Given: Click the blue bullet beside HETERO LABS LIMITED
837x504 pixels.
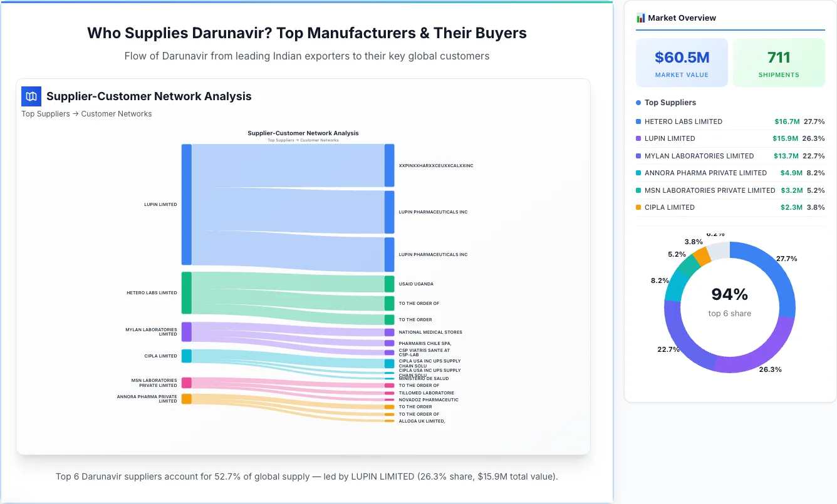Looking at the screenshot, I should pos(637,121).
